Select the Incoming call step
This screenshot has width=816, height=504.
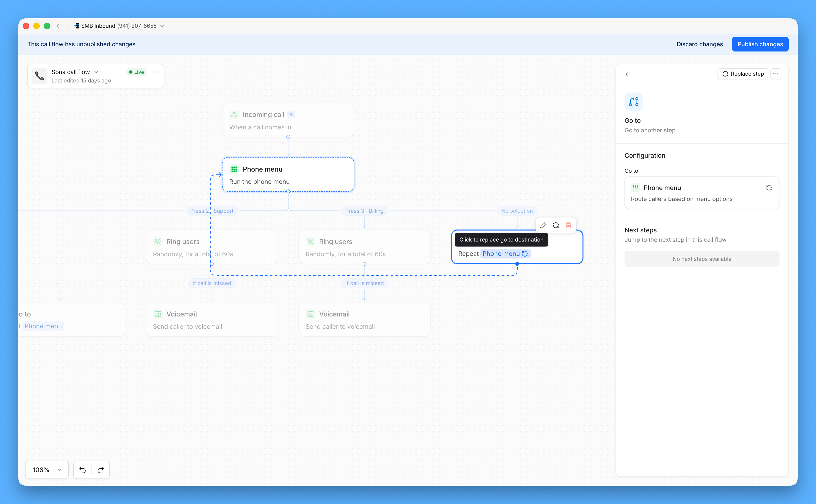coord(288,120)
